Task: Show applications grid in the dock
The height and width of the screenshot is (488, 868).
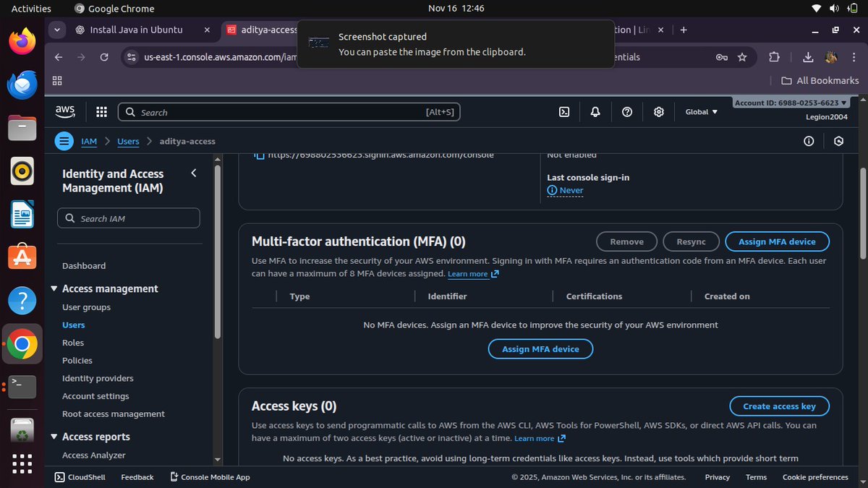Action: pos(22,463)
